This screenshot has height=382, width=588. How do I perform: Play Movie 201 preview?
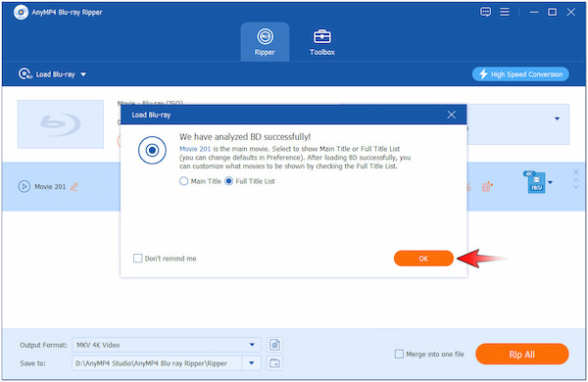(24, 186)
